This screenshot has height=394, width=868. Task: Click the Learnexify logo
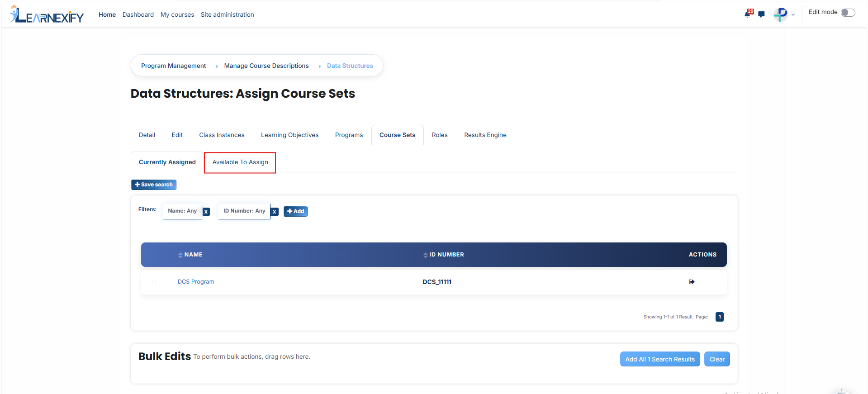click(47, 14)
